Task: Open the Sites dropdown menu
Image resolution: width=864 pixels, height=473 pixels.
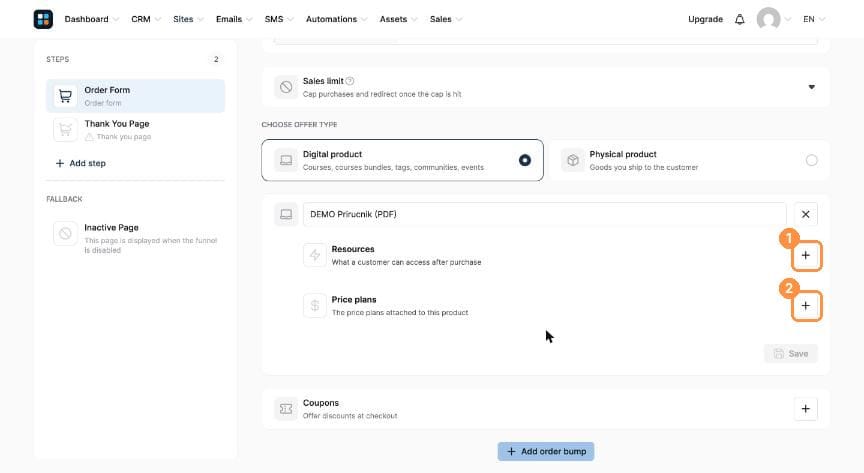Action: click(x=188, y=19)
